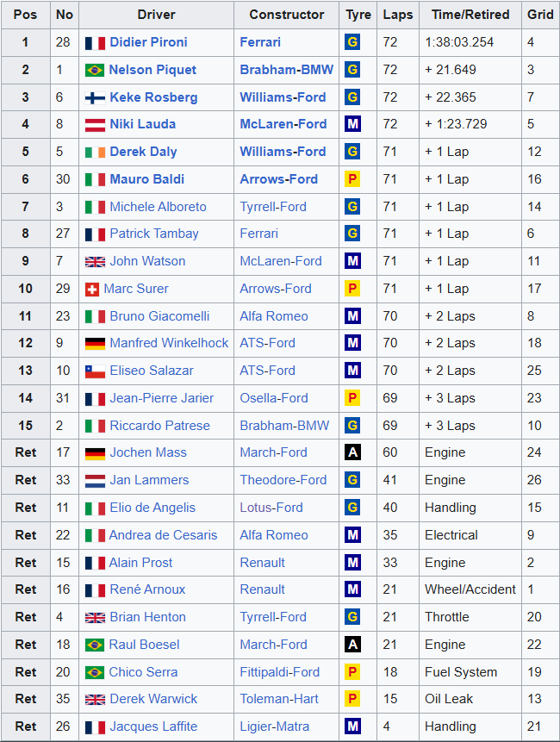Click the Brazilian flag beside Nelson Piquet
Image resolution: width=560 pixels, height=742 pixels.
(x=95, y=71)
